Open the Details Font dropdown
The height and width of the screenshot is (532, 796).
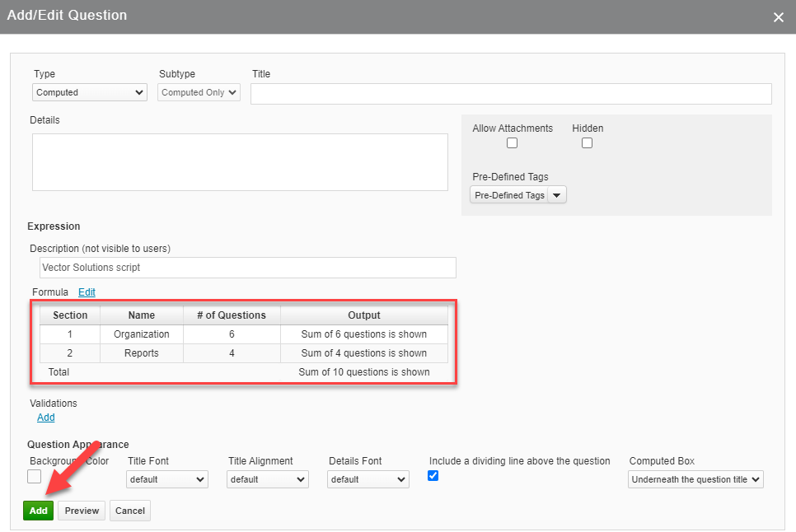[x=368, y=479]
